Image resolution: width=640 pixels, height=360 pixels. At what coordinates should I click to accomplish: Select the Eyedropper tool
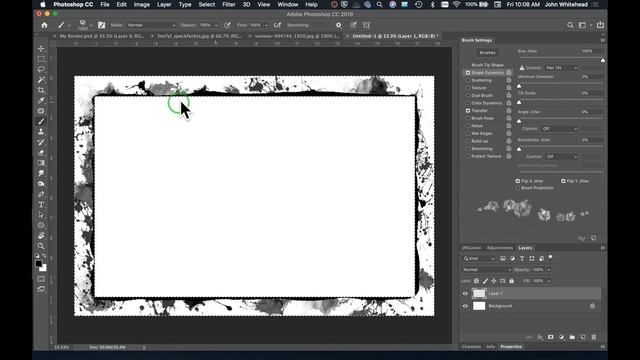pyautogui.click(x=41, y=100)
